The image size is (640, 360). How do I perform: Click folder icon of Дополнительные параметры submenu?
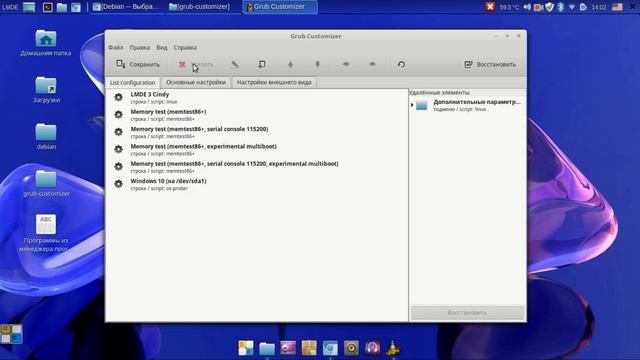click(422, 105)
